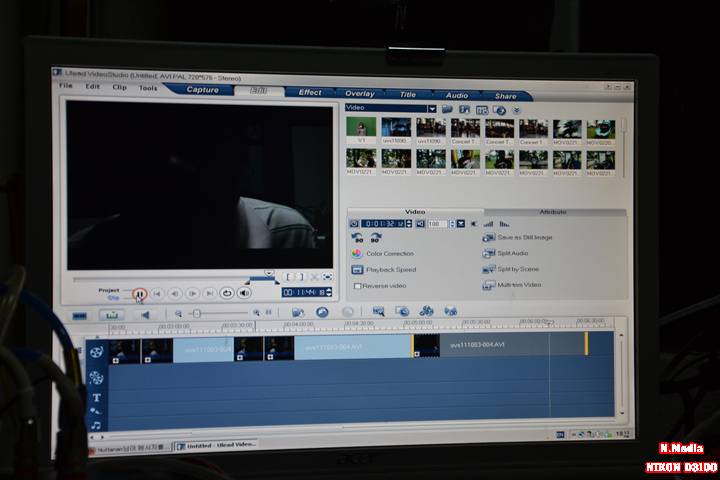Click the Redo round toolbar button
Viewport: 720px width, 480px height.
click(348, 312)
